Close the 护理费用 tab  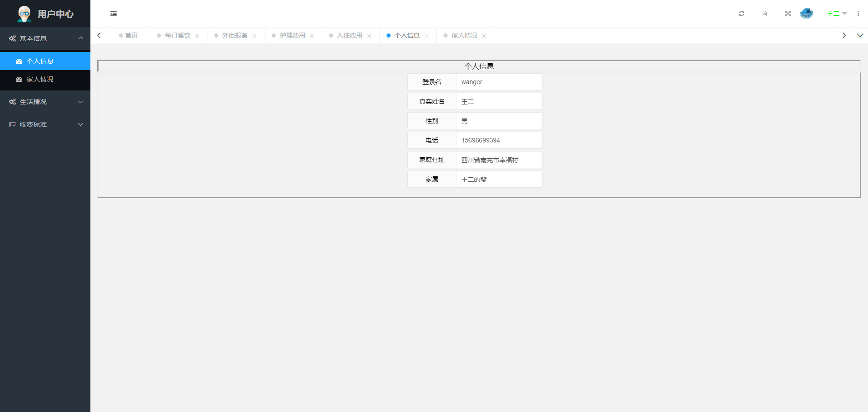pos(312,36)
